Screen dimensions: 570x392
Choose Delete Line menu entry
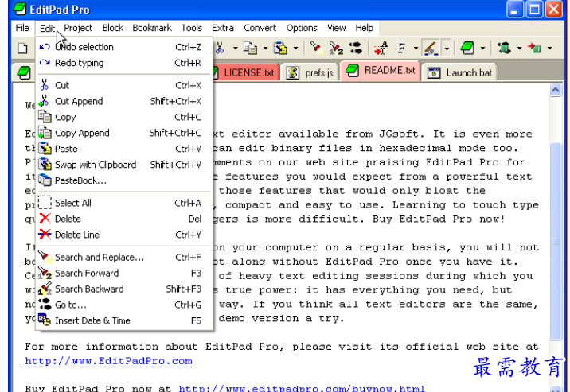click(124, 235)
